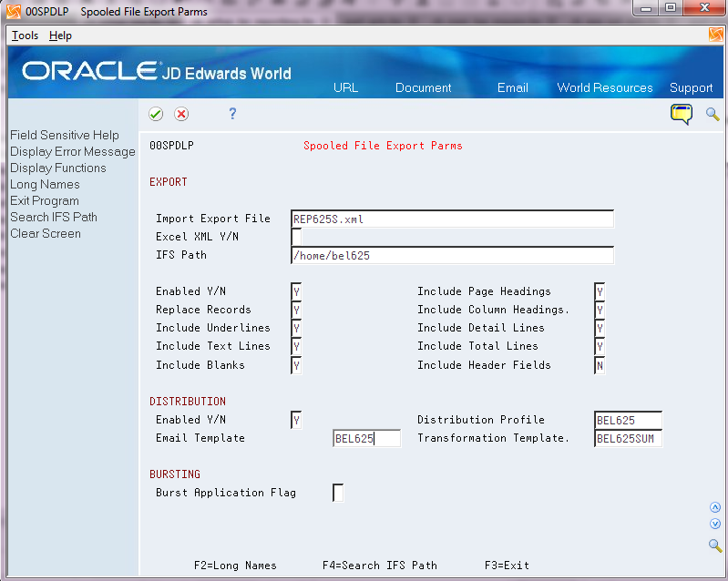728x581 pixels.
Task: Click the Burst Application Flag field
Action: (x=338, y=493)
